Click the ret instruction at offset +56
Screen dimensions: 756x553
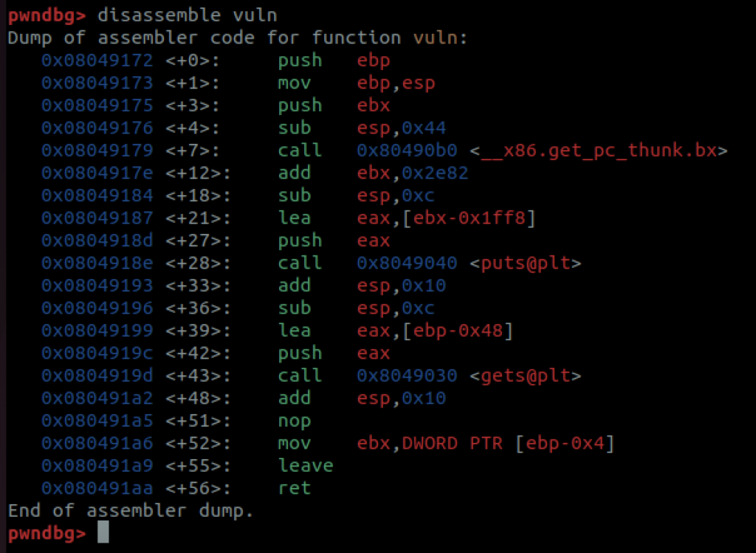(294, 488)
